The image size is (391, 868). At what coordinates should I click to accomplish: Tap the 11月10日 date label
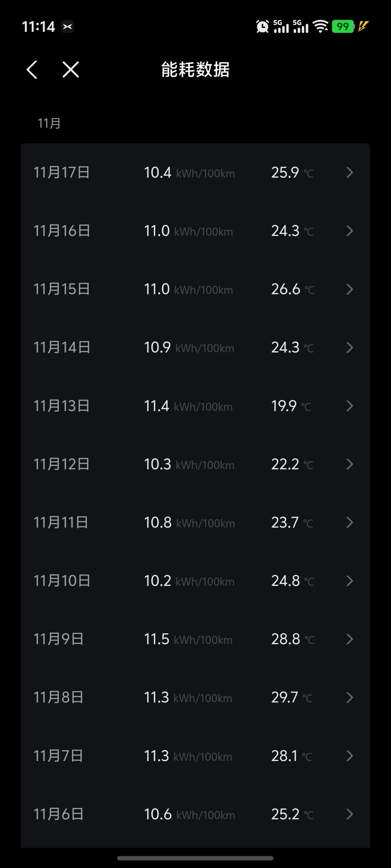(62, 581)
